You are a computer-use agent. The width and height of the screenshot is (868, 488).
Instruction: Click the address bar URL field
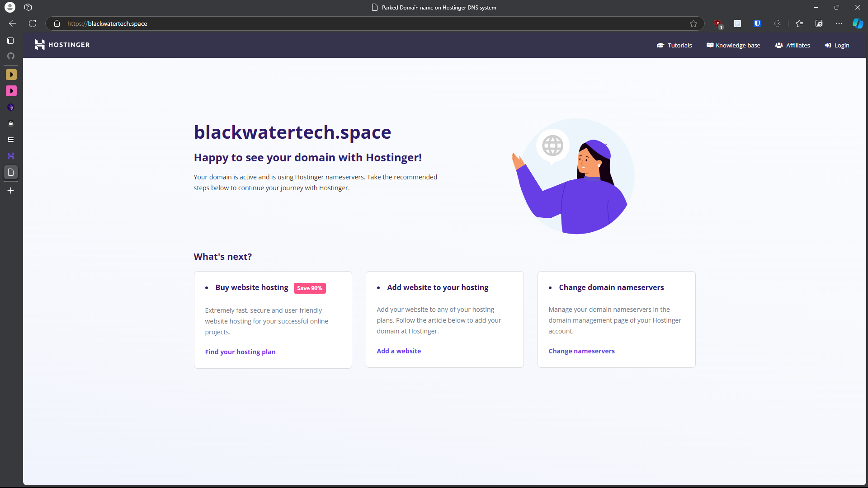(x=316, y=23)
